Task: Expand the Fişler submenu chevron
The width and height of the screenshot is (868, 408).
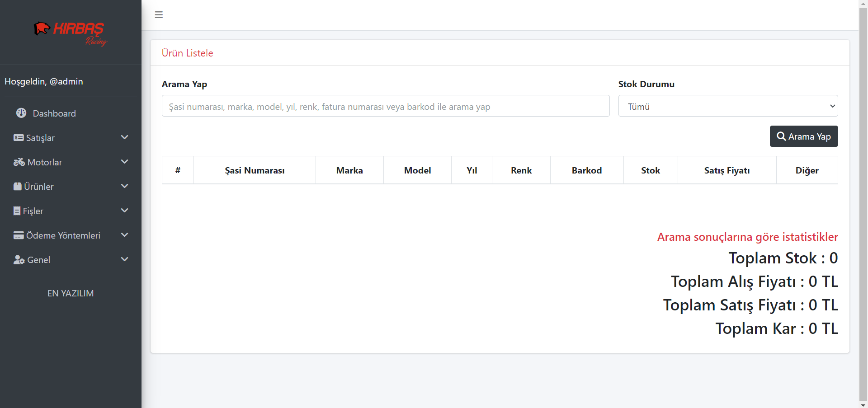Action: (125, 211)
